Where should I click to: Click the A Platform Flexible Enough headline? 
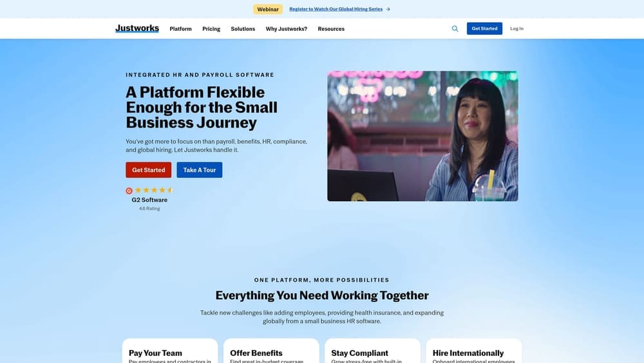pos(202,107)
